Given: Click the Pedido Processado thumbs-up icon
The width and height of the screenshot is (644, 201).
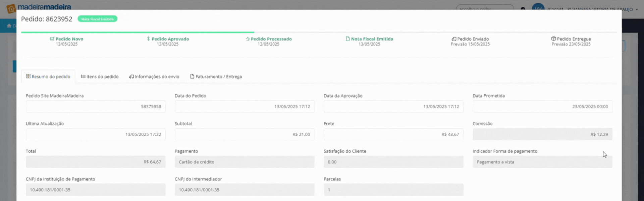Looking at the screenshot, I should (x=248, y=39).
